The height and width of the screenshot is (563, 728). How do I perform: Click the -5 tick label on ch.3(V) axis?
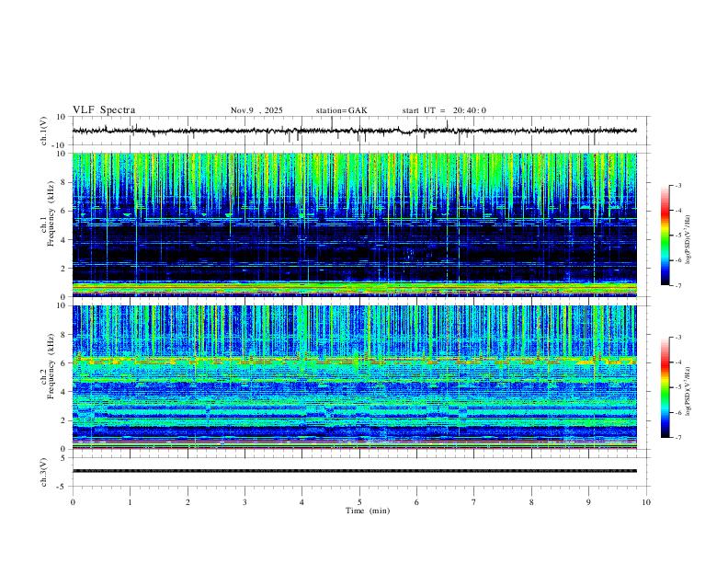click(63, 487)
